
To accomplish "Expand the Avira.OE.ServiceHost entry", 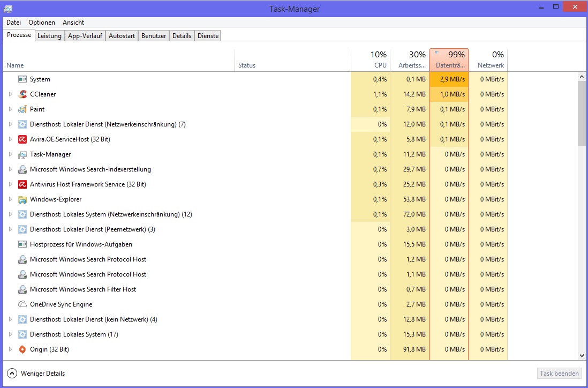I will [x=11, y=139].
